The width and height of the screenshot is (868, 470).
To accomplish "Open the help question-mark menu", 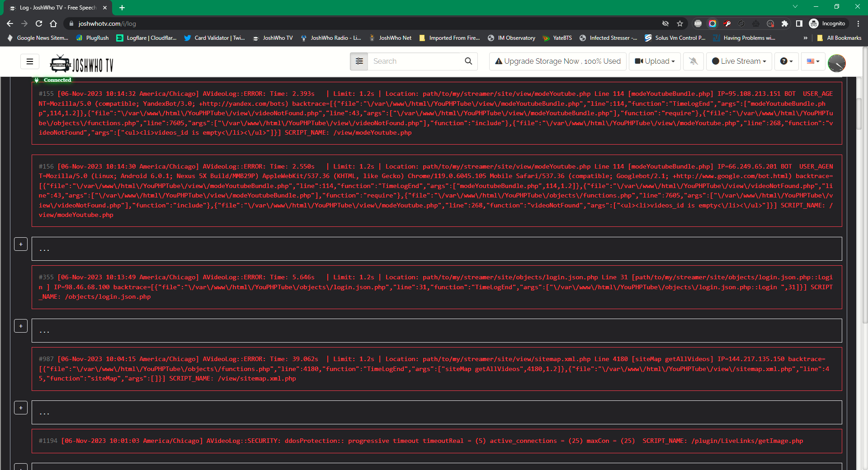I will (x=786, y=61).
